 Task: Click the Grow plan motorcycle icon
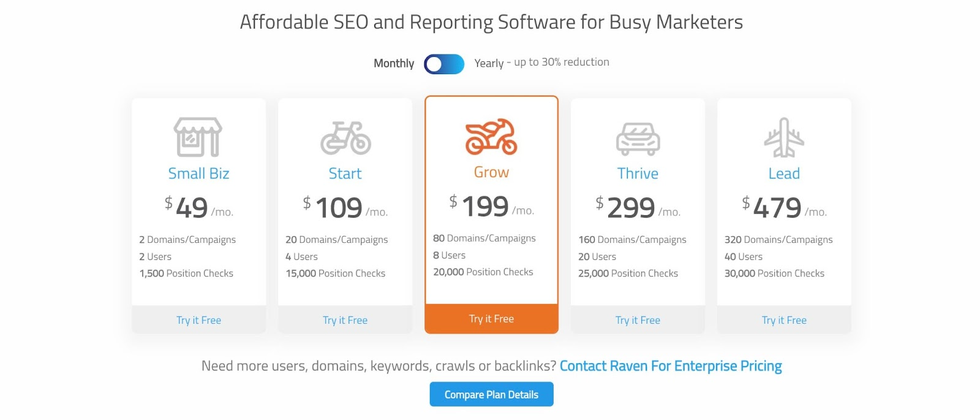491,137
